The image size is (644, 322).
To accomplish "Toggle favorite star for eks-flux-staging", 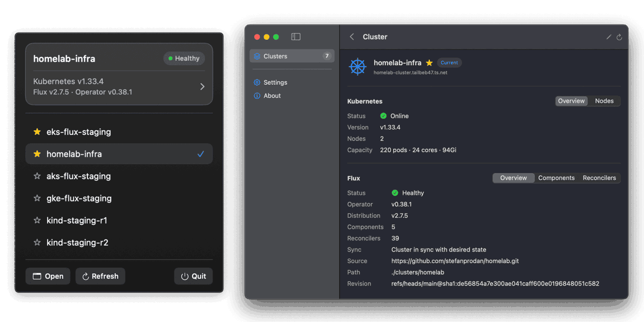I will pyautogui.click(x=37, y=132).
